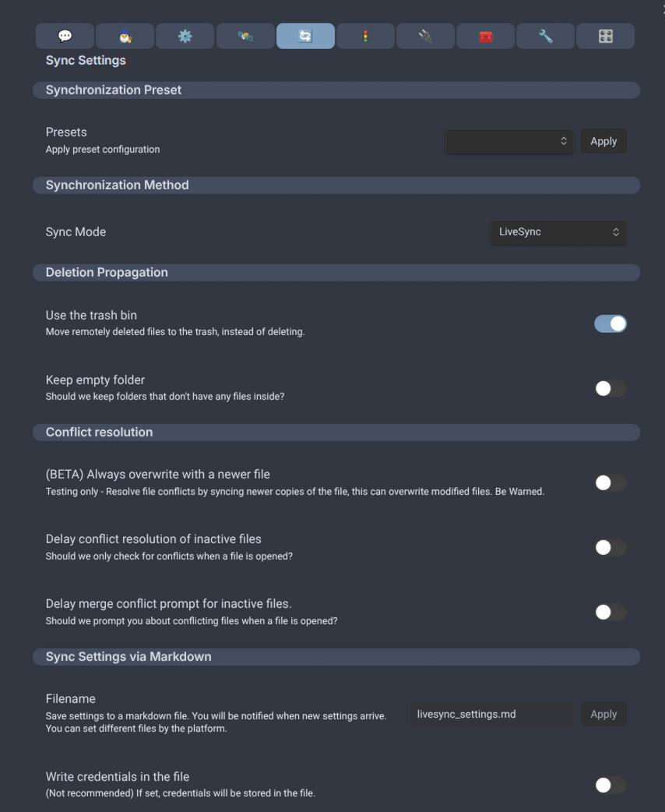The height and width of the screenshot is (812, 665).
Task: Open the satellite remote configuration tab
Action: point(245,36)
